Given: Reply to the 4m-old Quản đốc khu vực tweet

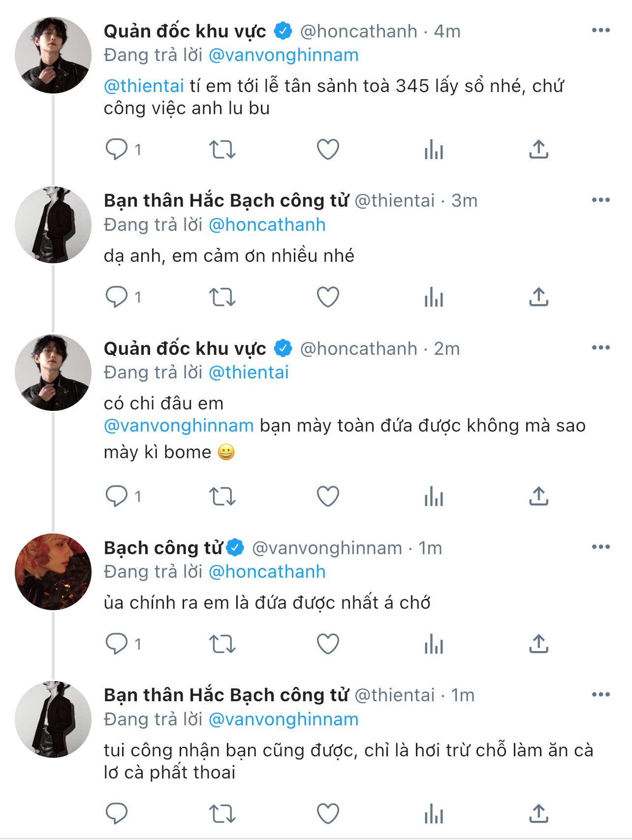Looking at the screenshot, I should point(117,149).
